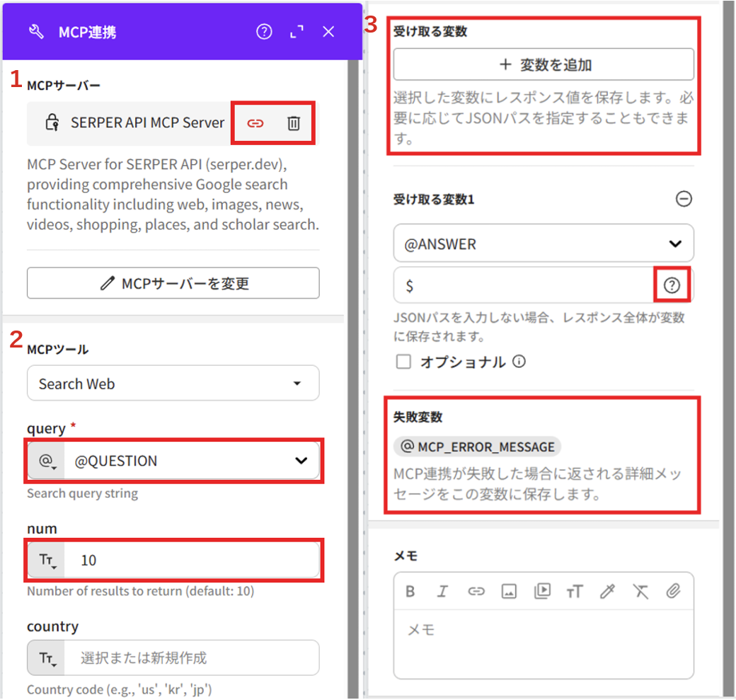This screenshot has width=736, height=700.
Task: Remove 受け取る変数1 with the minus icon
Action: pos(684,200)
